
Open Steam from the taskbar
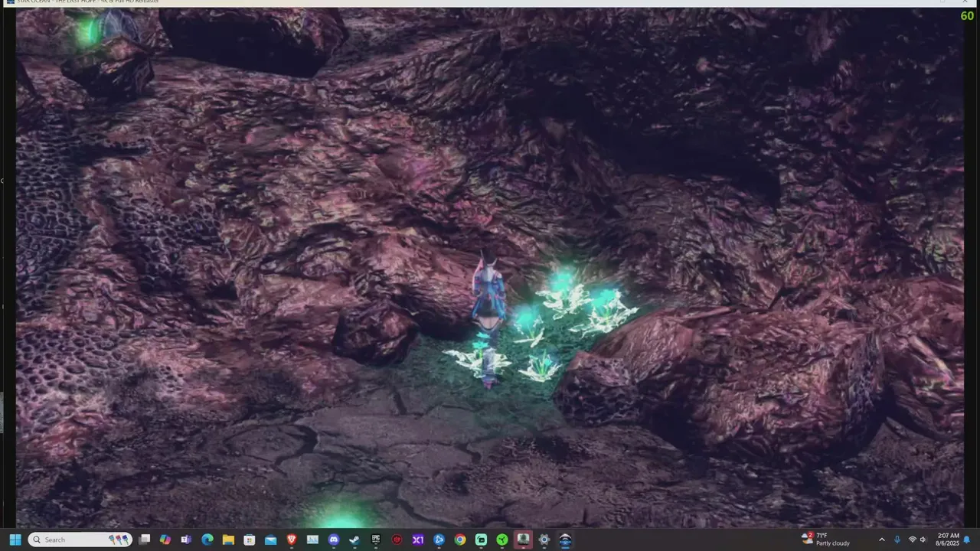(x=354, y=540)
